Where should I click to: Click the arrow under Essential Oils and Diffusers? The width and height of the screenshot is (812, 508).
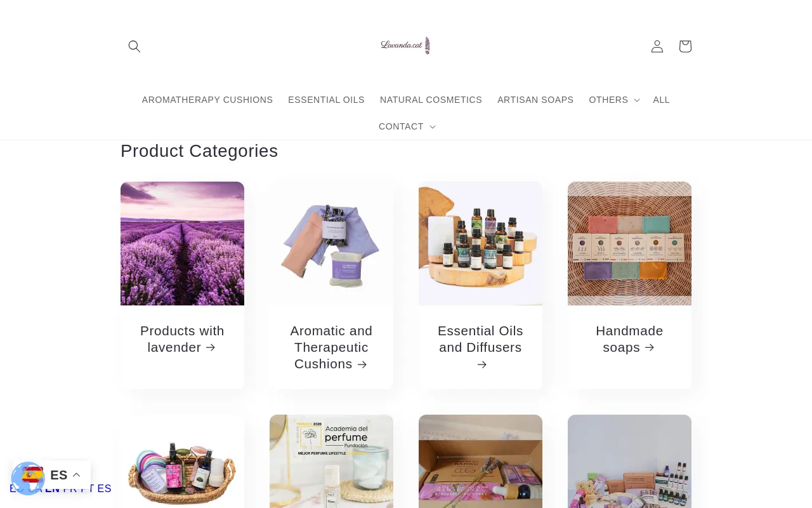[x=481, y=364]
